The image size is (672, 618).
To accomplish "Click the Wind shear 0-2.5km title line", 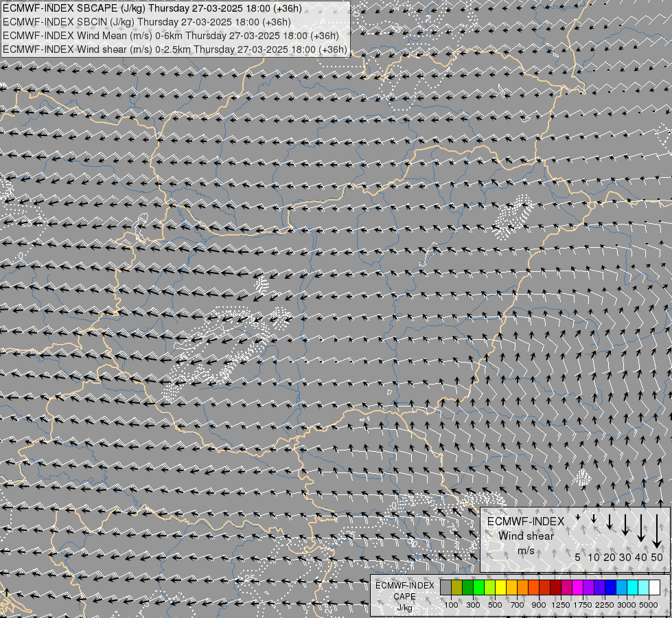I will pyautogui.click(x=175, y=49).
